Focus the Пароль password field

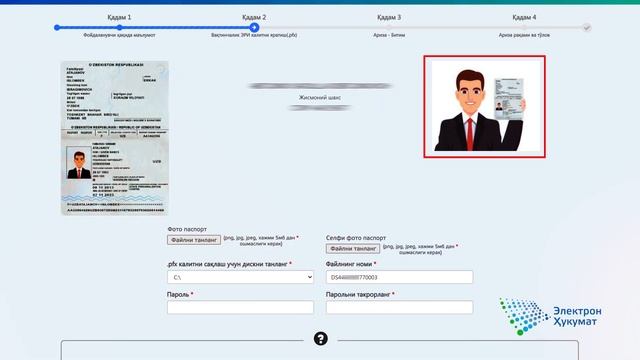[240, 307]
